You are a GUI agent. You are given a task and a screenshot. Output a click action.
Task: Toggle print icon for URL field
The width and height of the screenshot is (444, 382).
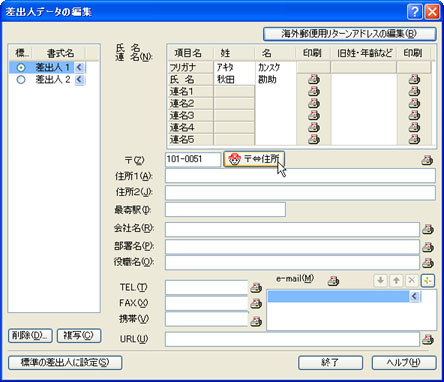(x=428, y=340)
